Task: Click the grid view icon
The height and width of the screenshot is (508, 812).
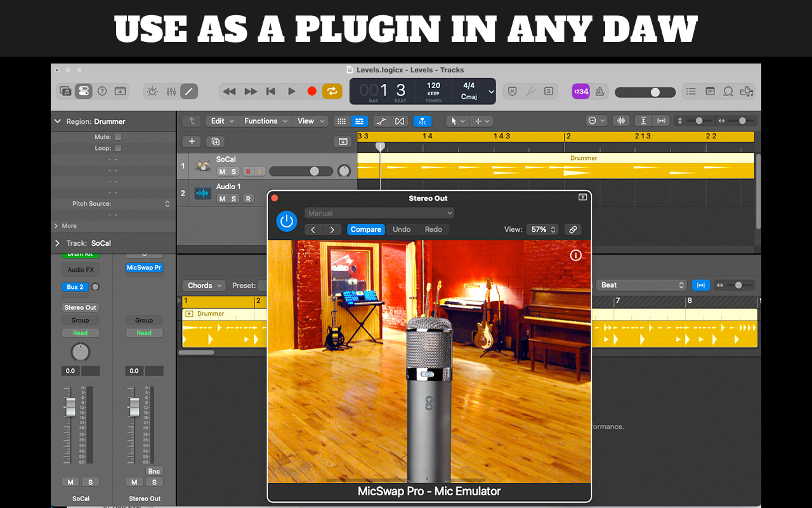Action: (x=341, y=121)
